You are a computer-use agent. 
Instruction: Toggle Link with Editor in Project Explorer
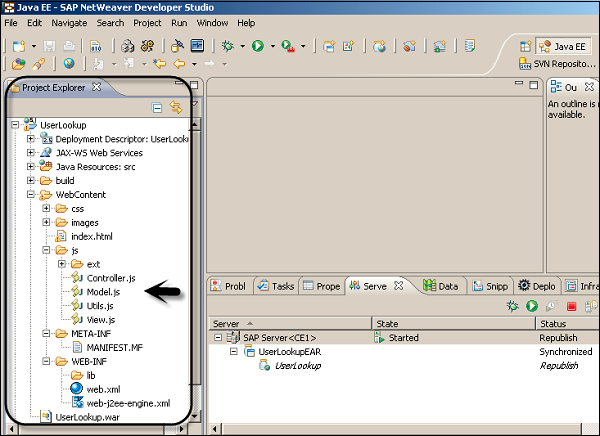pos(176,107)
